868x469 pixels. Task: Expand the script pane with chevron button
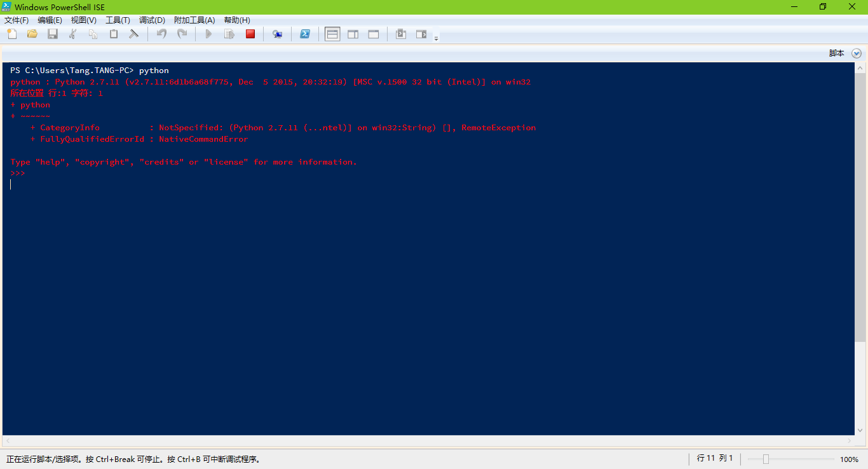click(x=857, y=53)
